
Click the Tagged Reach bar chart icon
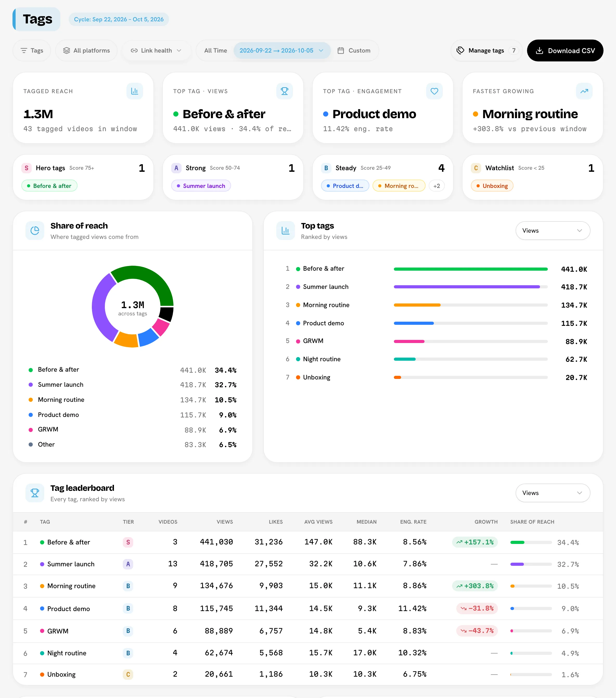click(134, 91)
